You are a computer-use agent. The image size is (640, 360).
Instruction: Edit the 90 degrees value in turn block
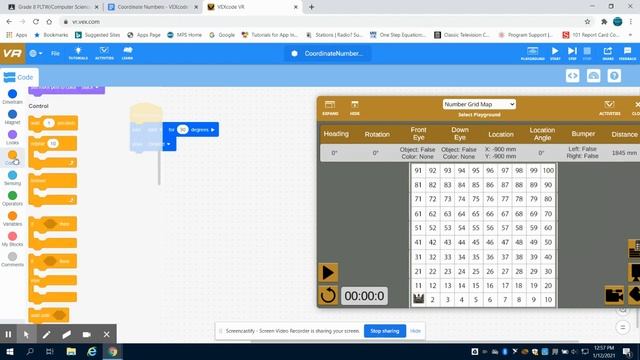tap(182, 129)
